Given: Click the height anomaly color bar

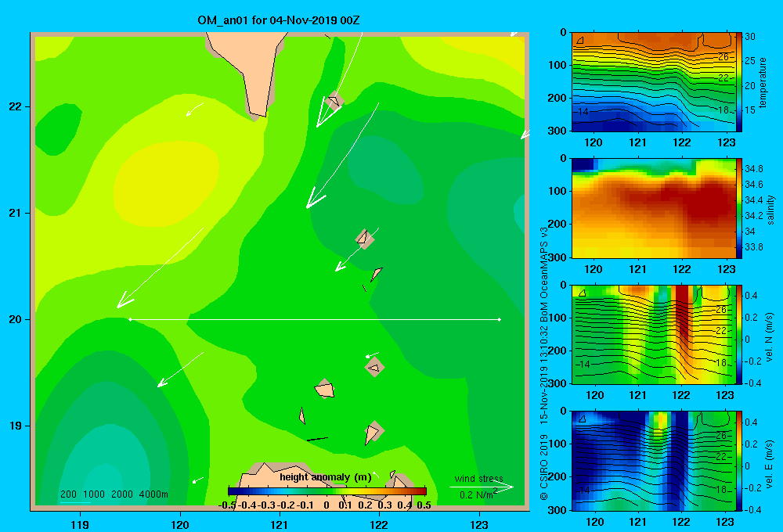Looking at the screenshot, I should (x=327, y=491).
